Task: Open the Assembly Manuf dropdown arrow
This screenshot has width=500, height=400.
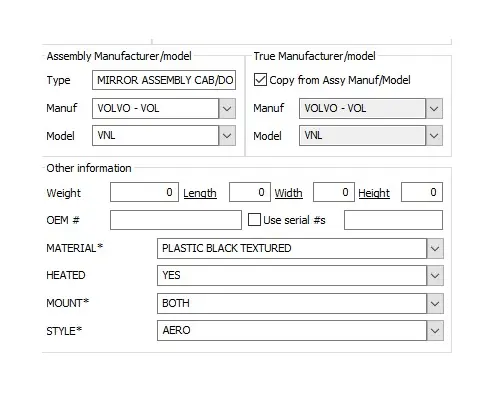Action: 227,108
